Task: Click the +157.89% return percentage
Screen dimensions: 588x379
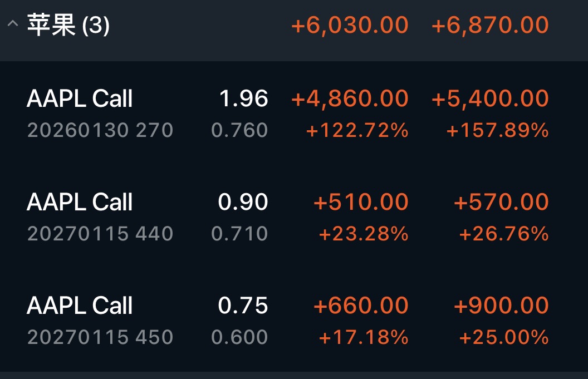Action: (497, 131)
